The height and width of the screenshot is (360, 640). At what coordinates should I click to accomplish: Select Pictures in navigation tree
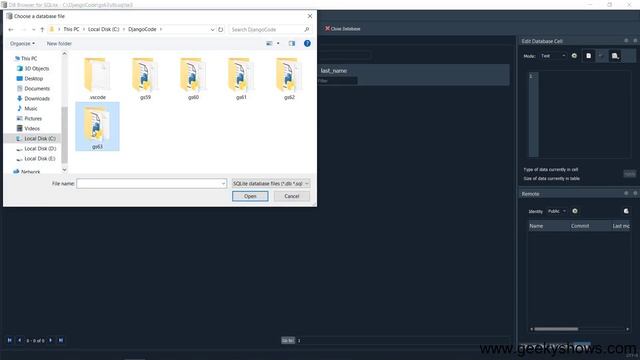click(x=33, y=118)
